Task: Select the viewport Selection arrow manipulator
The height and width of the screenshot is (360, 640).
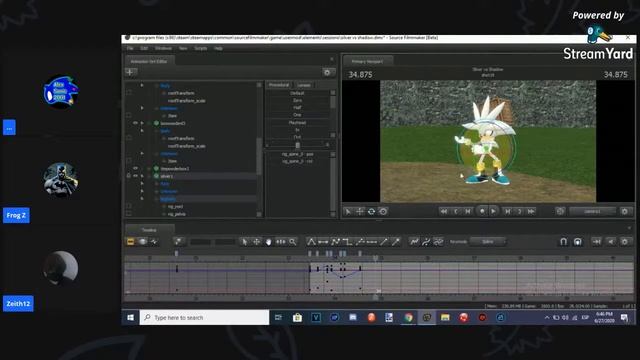Action: 348,211
